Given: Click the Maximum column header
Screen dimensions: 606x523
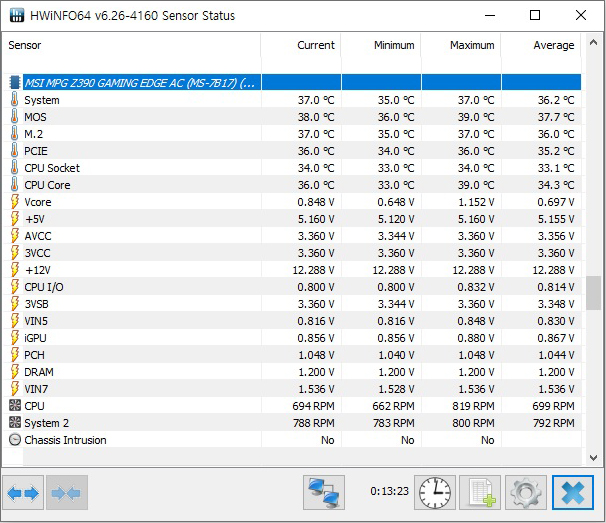Looking at the screenshot, I should (461, 45).
